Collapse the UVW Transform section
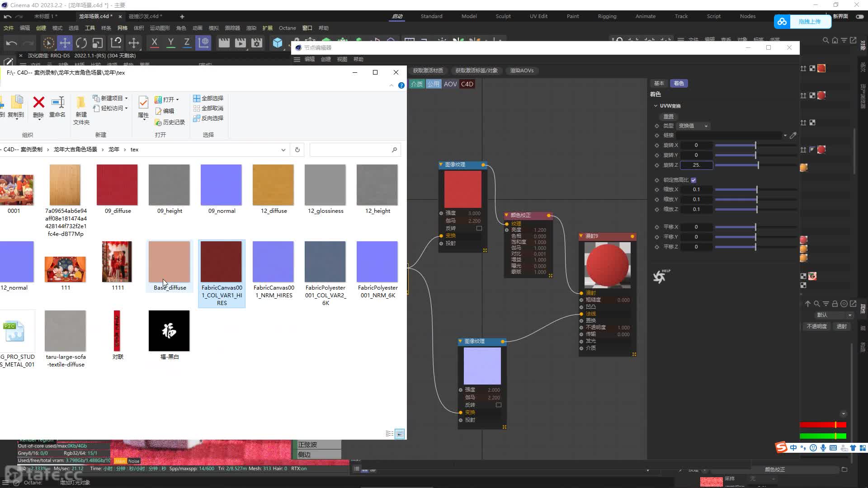Screen dimensions: 868x488 pos(656,106)
